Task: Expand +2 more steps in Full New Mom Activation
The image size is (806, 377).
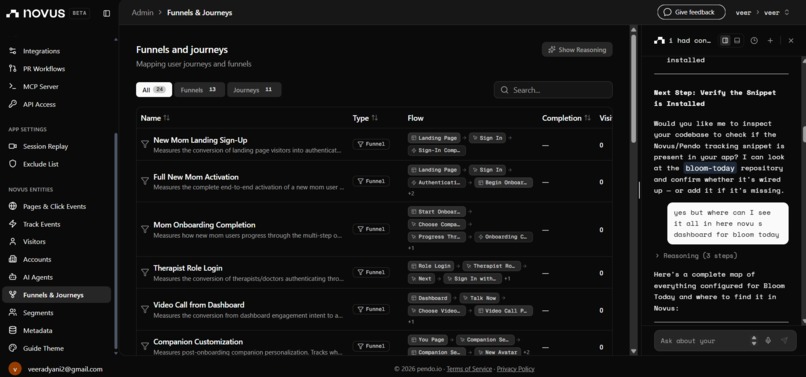Action: pyautogui.click(x=411, y=194)
